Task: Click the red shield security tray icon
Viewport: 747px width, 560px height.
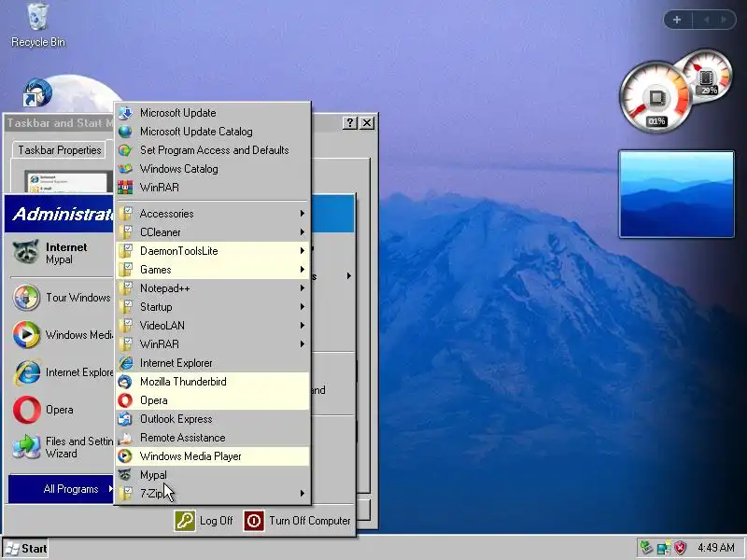Action: click(681, 548)
